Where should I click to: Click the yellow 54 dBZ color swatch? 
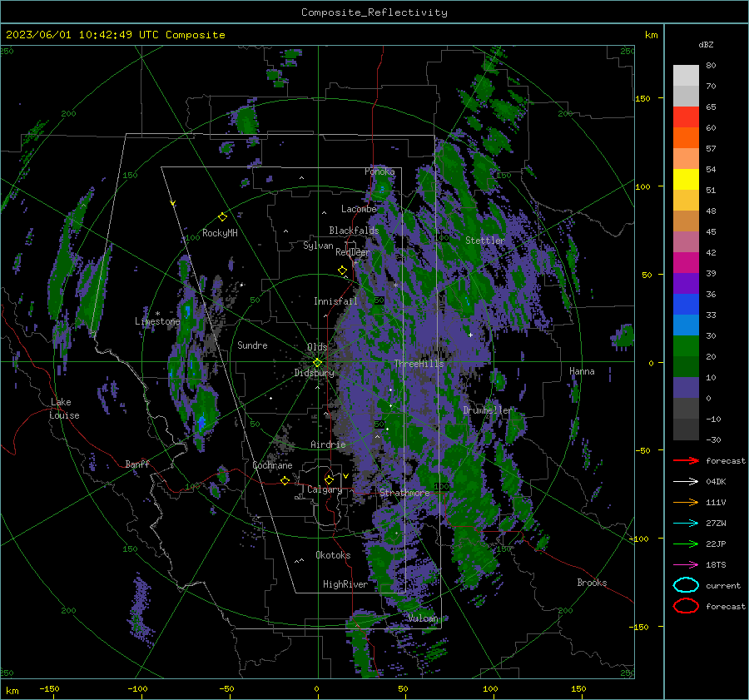(686, 179)
